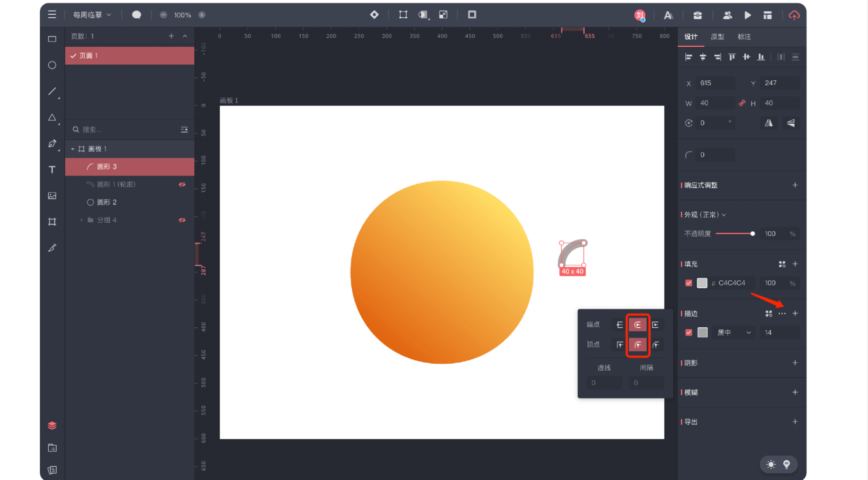Show the hidden 分组 4 group

tap(182, 220)
